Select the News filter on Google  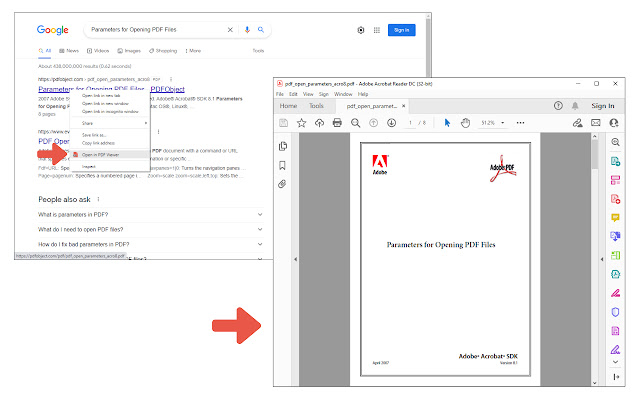69,51
